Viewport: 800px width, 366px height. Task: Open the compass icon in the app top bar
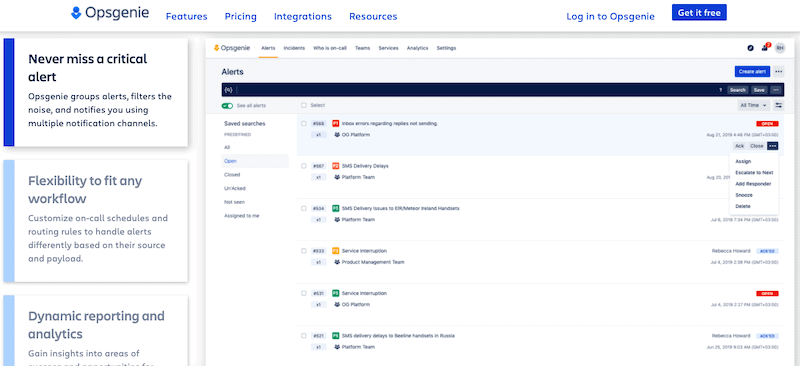point(751,48)
